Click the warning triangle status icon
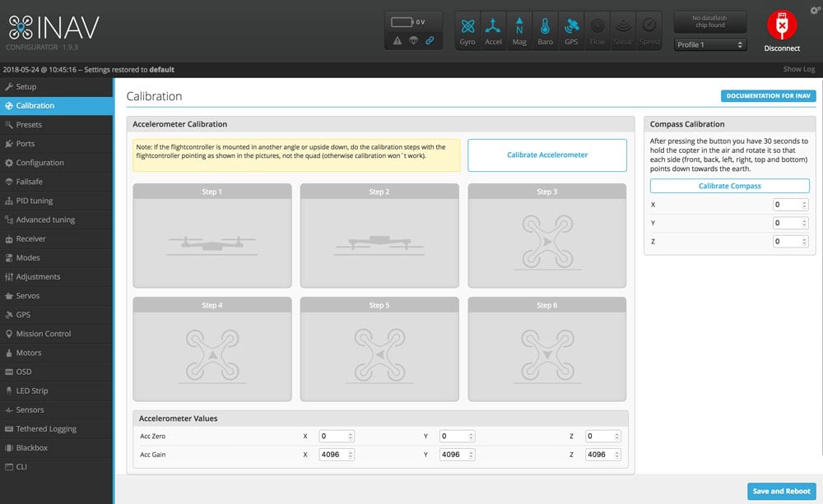 coord(398,40)
